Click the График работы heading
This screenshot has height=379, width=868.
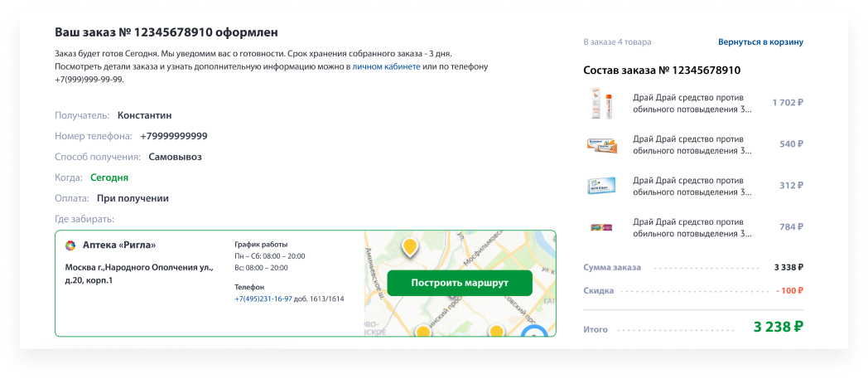coord(261,245)
